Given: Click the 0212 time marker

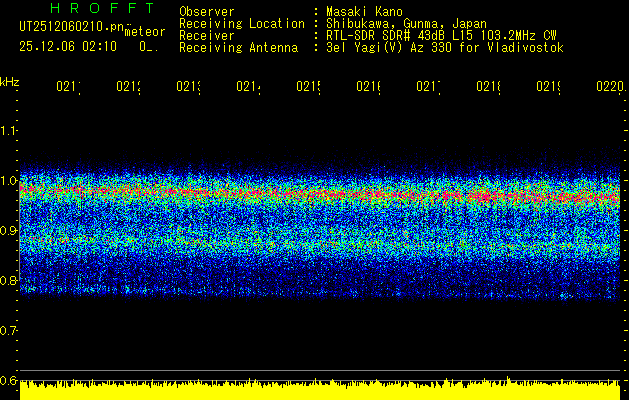Looking at the screenshot, I should tap(128, 86).
